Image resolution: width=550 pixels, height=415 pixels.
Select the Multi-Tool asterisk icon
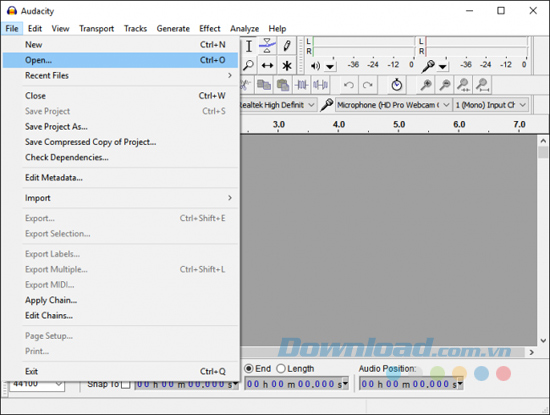pyautogui.click(x=287, y=65)
